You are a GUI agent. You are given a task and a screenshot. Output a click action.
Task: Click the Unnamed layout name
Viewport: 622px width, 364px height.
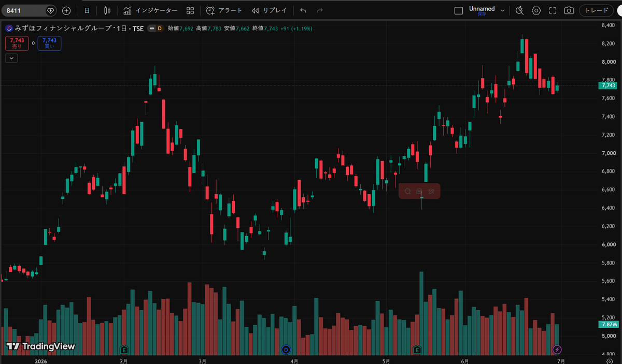pos(482,8)
